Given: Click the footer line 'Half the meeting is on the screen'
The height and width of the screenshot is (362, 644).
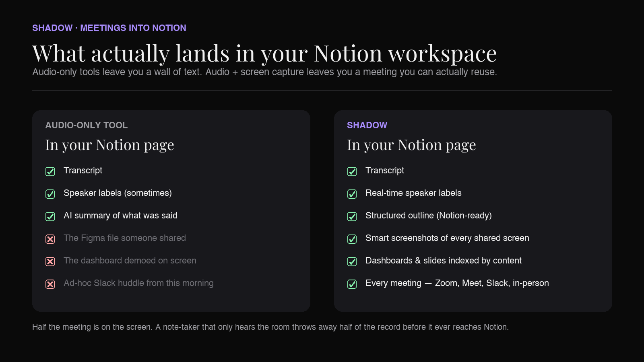Looking at the screenshot, I should tap(270, 327).
